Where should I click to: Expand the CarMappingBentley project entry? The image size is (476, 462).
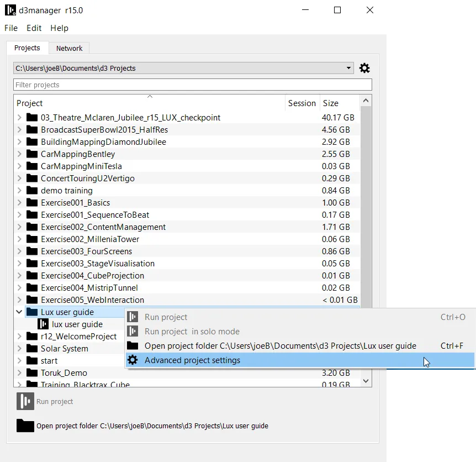click(x=18, y=154)
